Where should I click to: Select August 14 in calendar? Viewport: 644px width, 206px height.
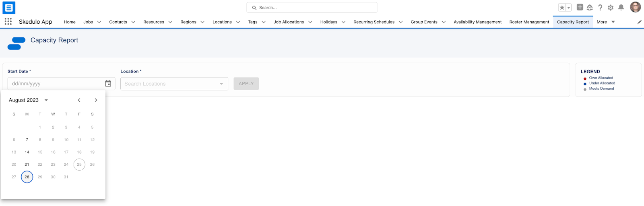(x=27, y=152)
